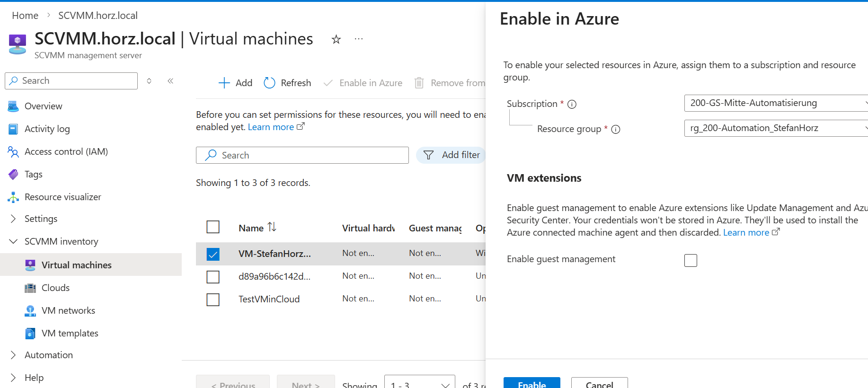Sort the table by Name column arrows
868x388 pixels.
(272, 227)
